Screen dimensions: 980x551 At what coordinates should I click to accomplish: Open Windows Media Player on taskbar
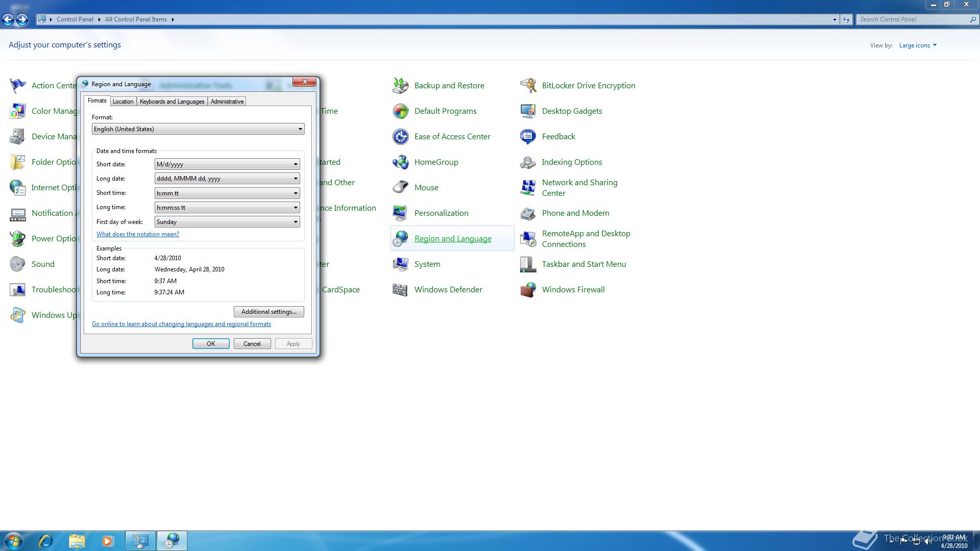pyautogui.click(x=108, y=541)
